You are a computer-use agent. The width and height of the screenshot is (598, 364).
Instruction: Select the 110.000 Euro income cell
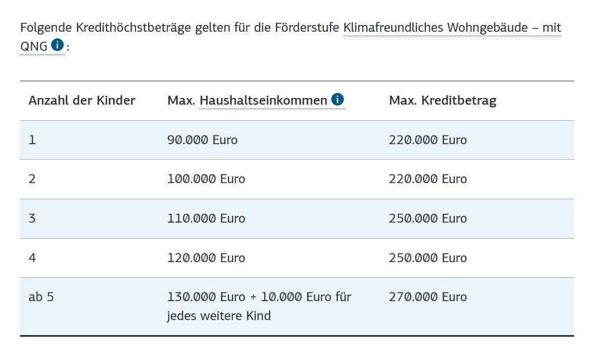(x=206, y=219)
